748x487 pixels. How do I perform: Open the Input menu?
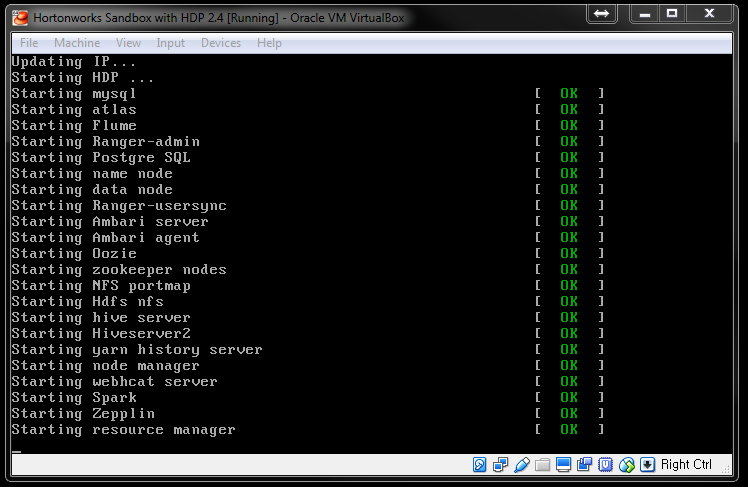point(170,43)
